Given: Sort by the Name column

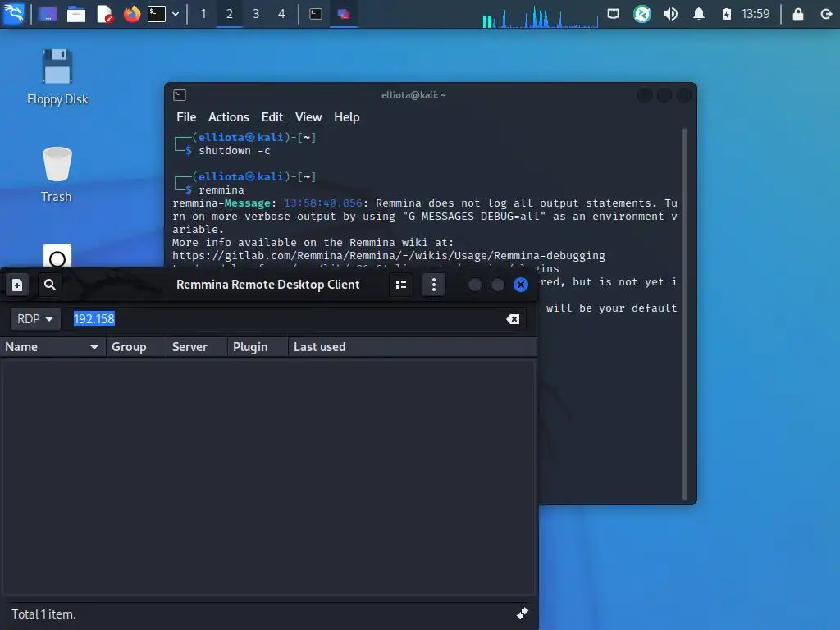Looking at the screenshot, I should 52,347.
